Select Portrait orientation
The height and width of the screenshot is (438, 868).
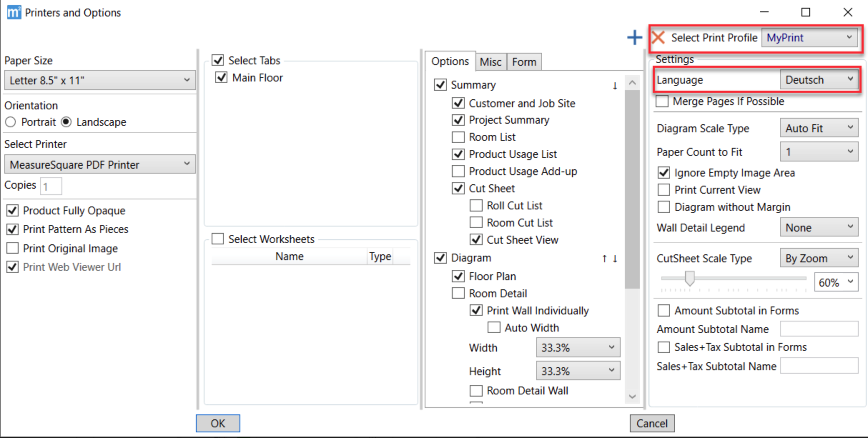(x=11, y=122)
